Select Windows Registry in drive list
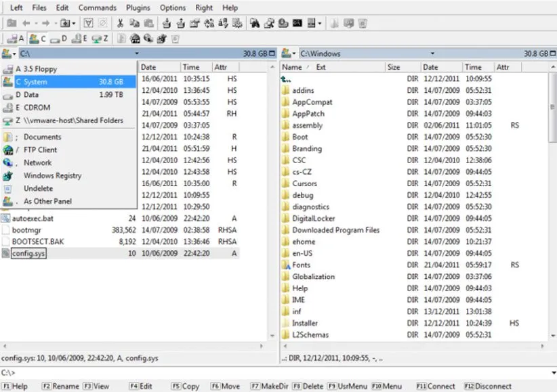 click(x=52, y=175)
